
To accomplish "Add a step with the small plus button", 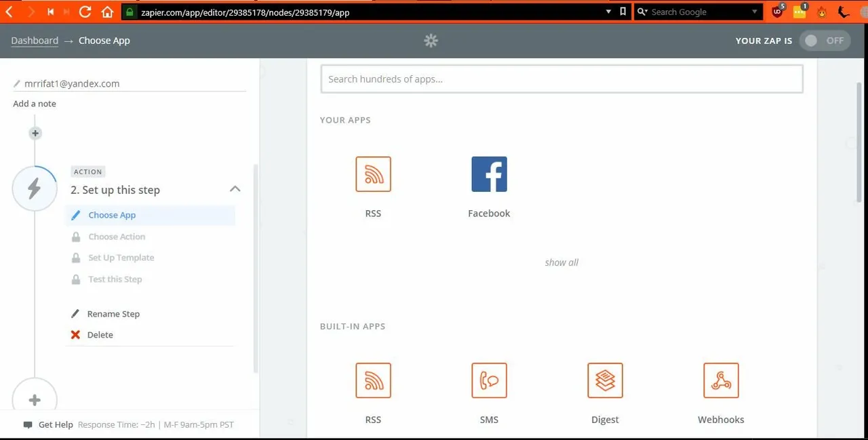I will [35, 134].
